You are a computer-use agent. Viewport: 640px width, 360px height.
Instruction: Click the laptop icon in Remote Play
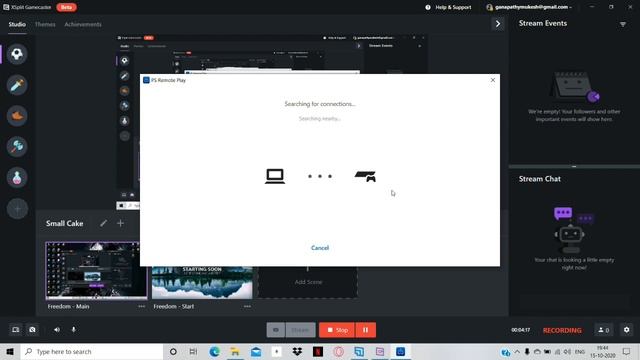275,176
